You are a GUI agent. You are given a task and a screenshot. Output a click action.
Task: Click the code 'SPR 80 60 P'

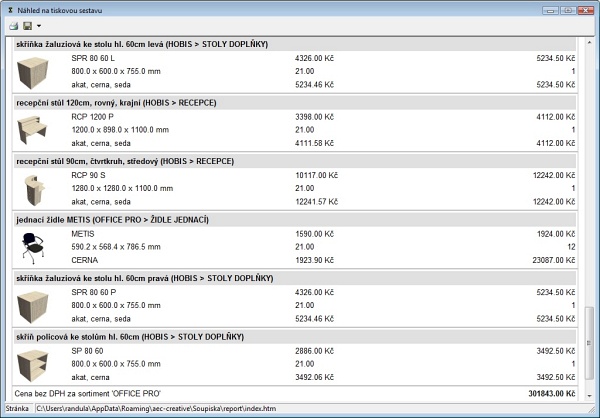(x=93, y=292)
